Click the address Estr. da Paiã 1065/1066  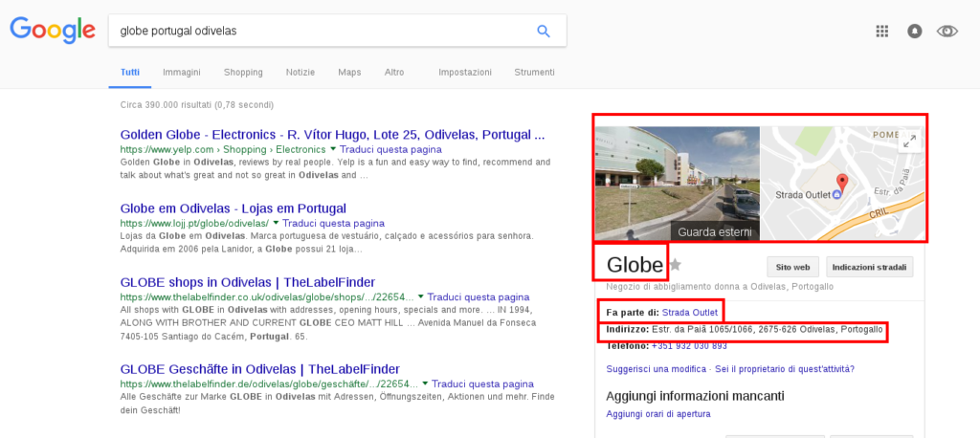[768, 329]
